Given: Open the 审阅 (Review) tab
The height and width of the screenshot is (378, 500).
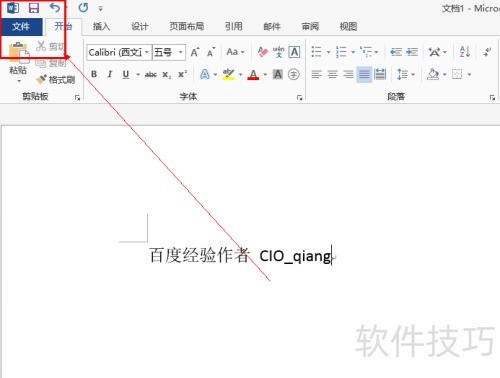Looking at the screenshot, I should coord(310,26).
